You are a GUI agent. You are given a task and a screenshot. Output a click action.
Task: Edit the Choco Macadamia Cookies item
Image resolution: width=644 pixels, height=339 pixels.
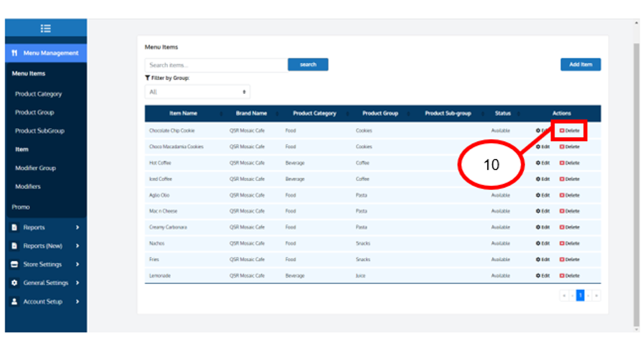[543, 147]
